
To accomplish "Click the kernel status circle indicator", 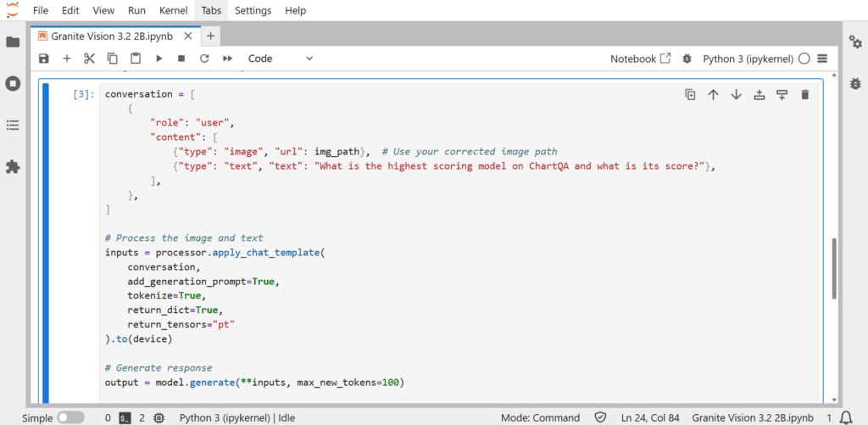I will (804, 59).
